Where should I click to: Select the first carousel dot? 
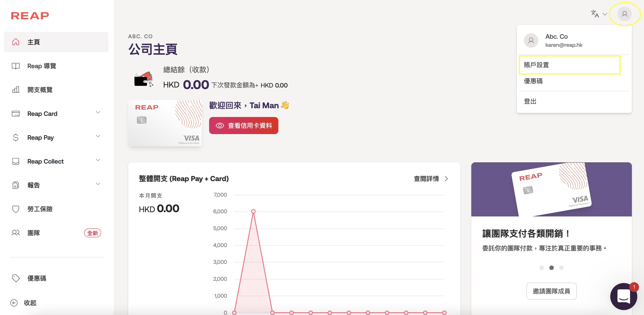[541, 268]
